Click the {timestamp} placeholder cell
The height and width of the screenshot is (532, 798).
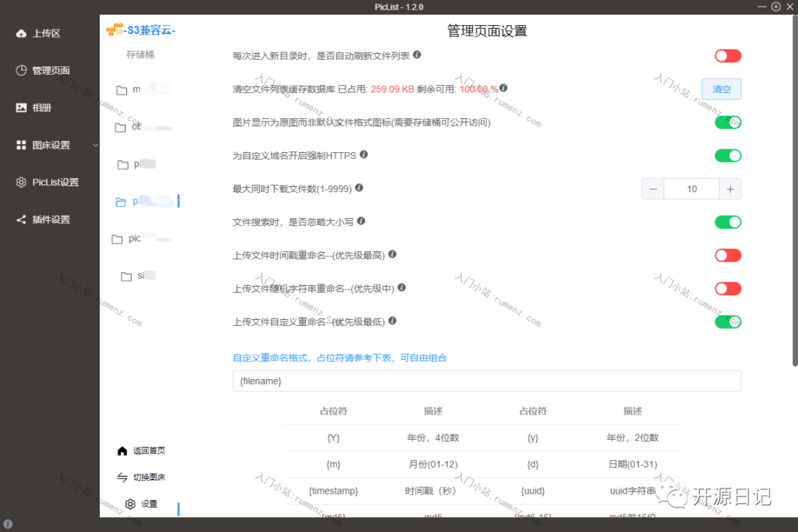pos(333,491)
